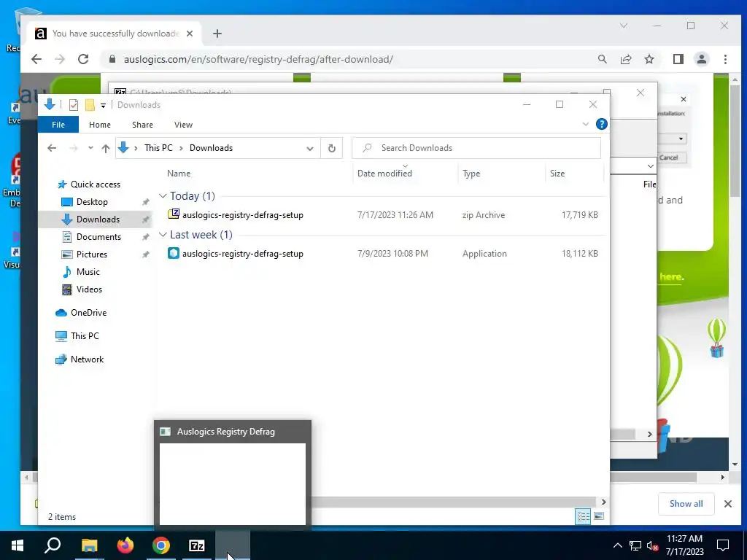Open Pictures in navigation pane
Image resolution: width=747 pixels, height=560 pixels.
click(x=91, y=254)
